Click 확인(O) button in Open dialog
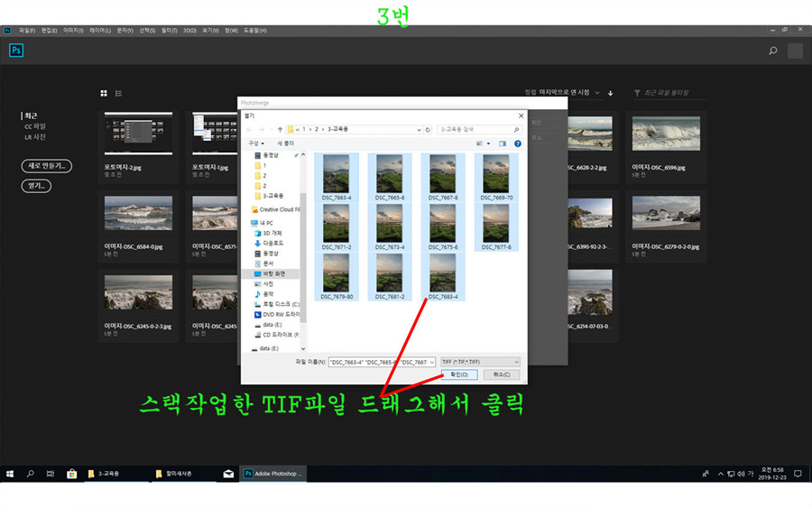 pyautogui.click(x=459, y=374)
